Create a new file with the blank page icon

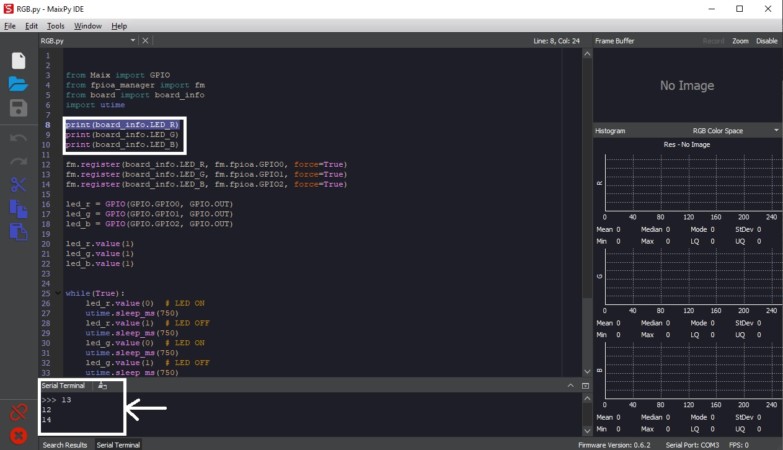[18, 60]
